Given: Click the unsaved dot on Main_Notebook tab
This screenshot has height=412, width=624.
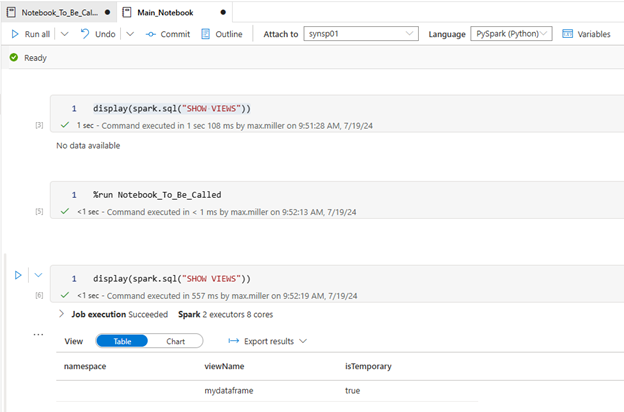Looking at the screenshot, I should click(x=223, y=12).
